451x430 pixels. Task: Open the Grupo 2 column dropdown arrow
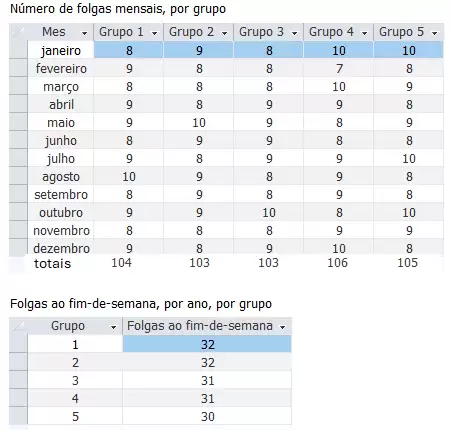(224, 33)
